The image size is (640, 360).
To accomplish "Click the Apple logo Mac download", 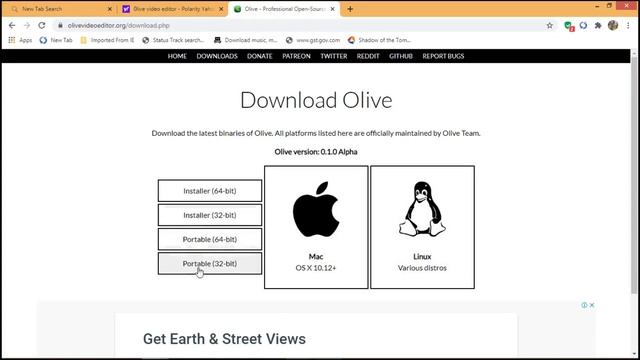I will click(316, 209).
